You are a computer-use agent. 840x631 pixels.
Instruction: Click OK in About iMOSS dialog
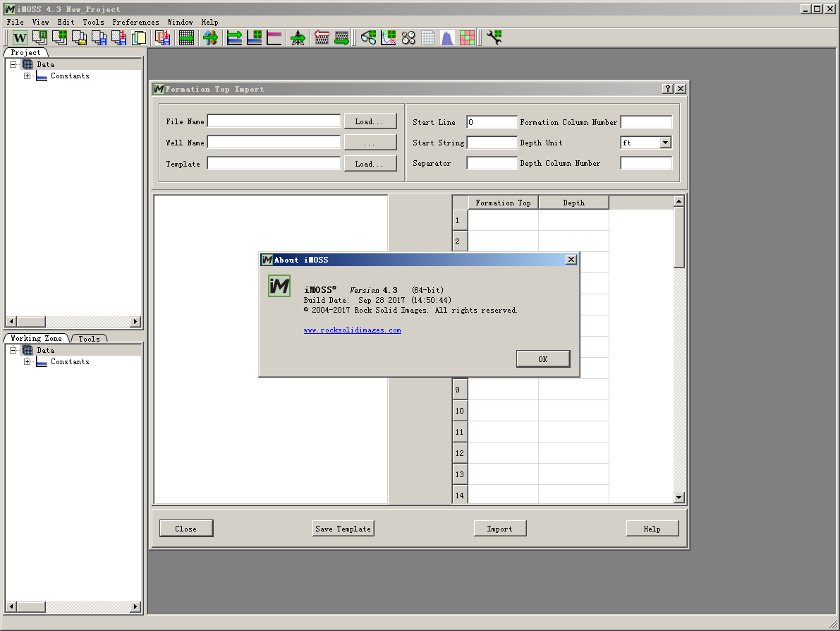click(542, 359)
